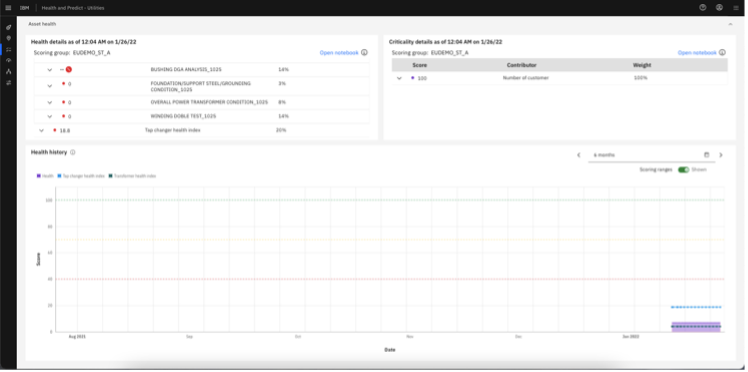Collapse Tap changer health index row
Screen dimensions: 748x372
(42, 130)
